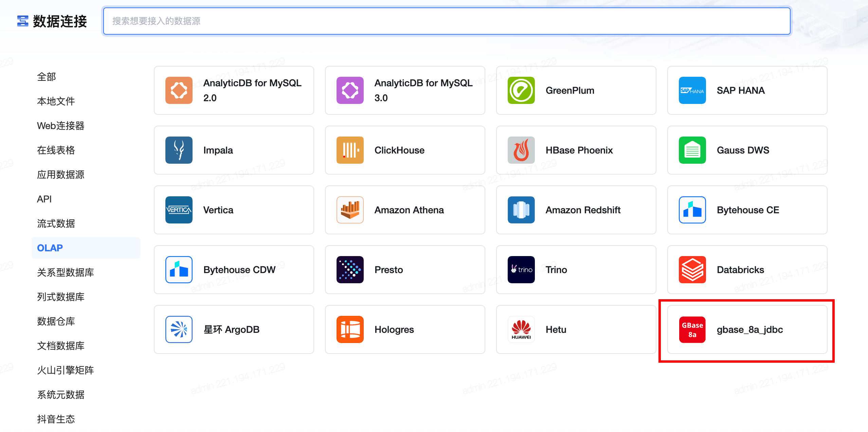This screenshot has height=432, width=868.
Task: Click the 星环 ArgoDB starburst icon
Action: point(179,329)
